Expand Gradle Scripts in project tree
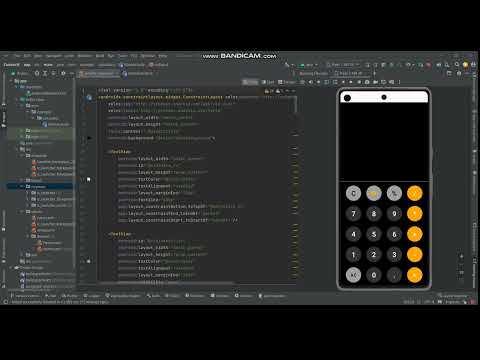Viewport: 480px width, 360px height. point(11,267)
